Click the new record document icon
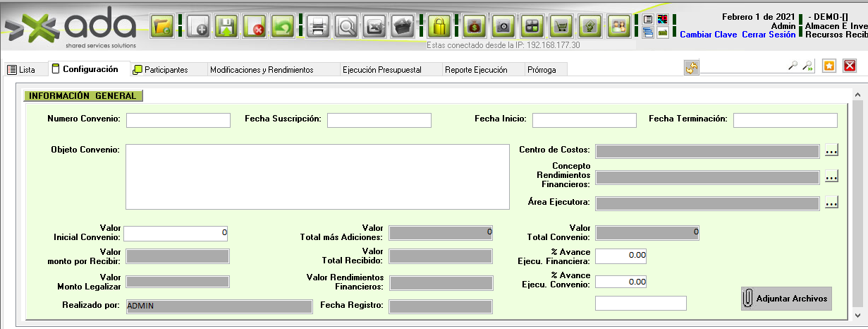 point(200,27)
